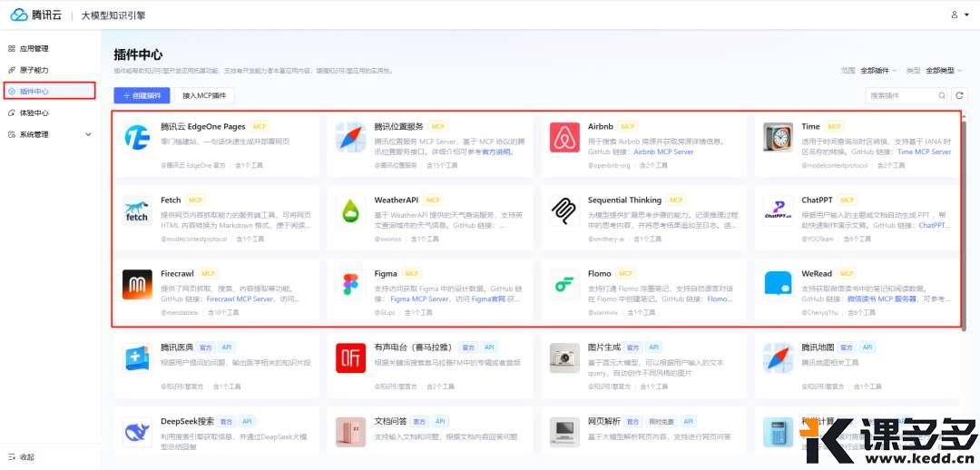Follow the 官方说明 link
This screenshot has height=470, width=980.
pyautogui.click(x=497, y=152)
